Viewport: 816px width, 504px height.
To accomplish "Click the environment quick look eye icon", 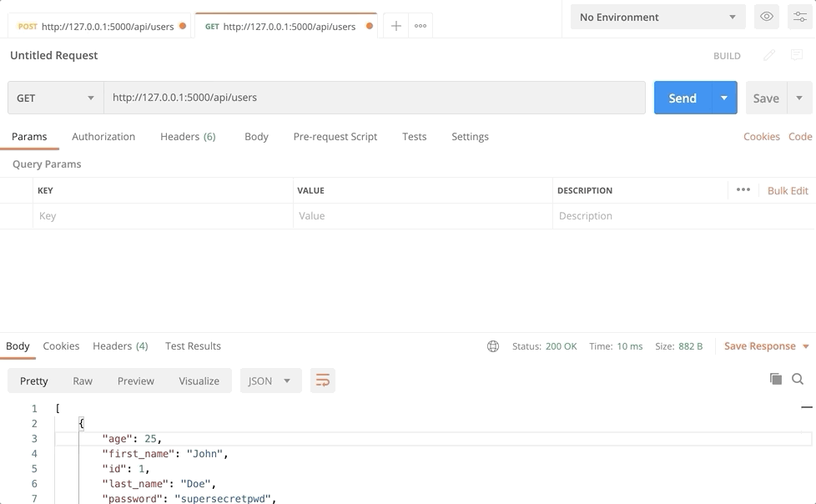I will click(x=766, y=17).
